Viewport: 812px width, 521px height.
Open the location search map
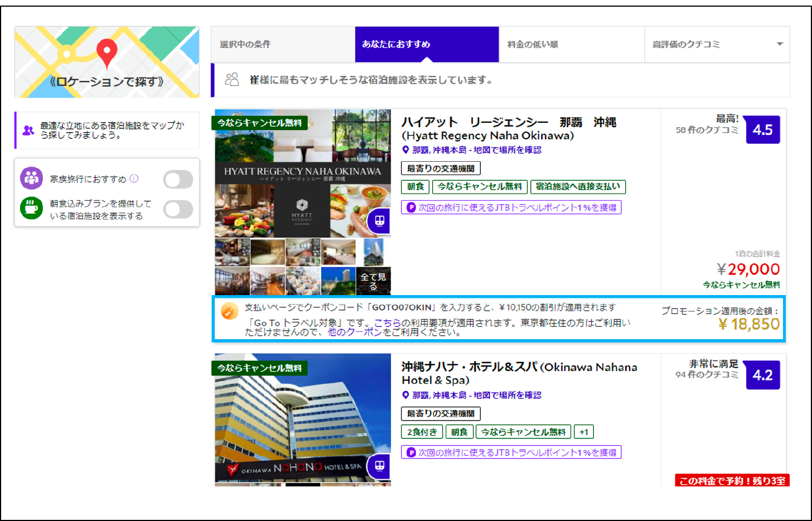(x=107, y=62)
